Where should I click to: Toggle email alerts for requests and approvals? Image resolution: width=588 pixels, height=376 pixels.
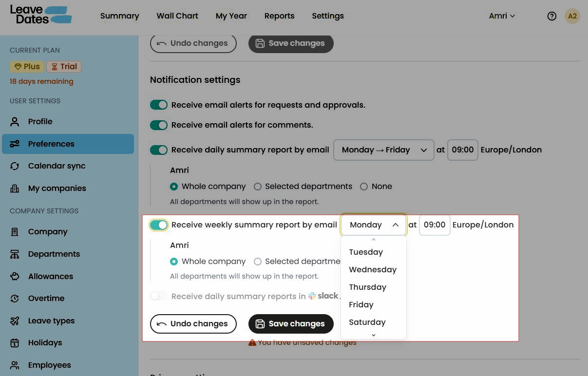click(x=159, y=105)
